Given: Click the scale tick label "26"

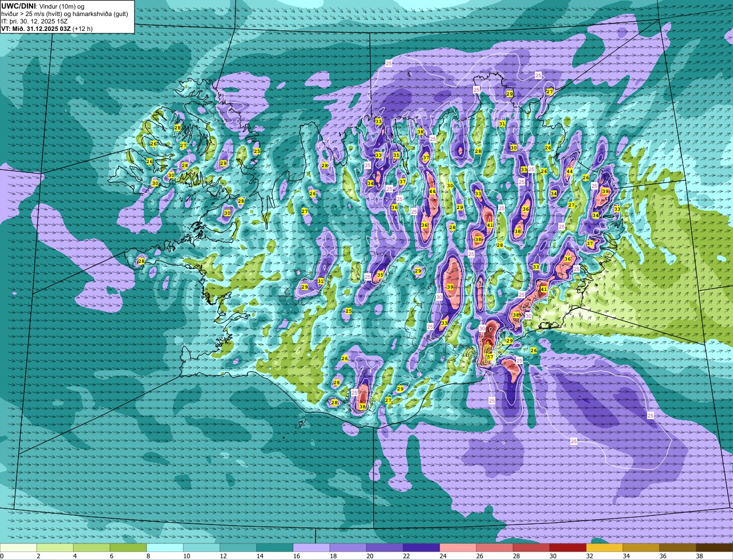Looking at the screenshot, I should [x=480, y=556].
